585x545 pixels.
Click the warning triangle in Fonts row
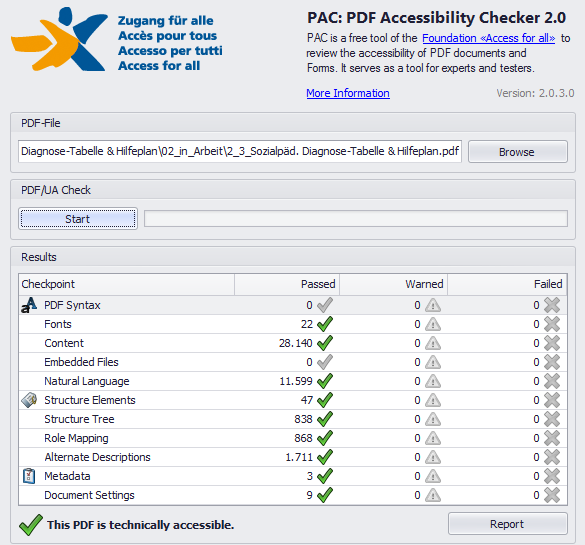pos(433,324)
